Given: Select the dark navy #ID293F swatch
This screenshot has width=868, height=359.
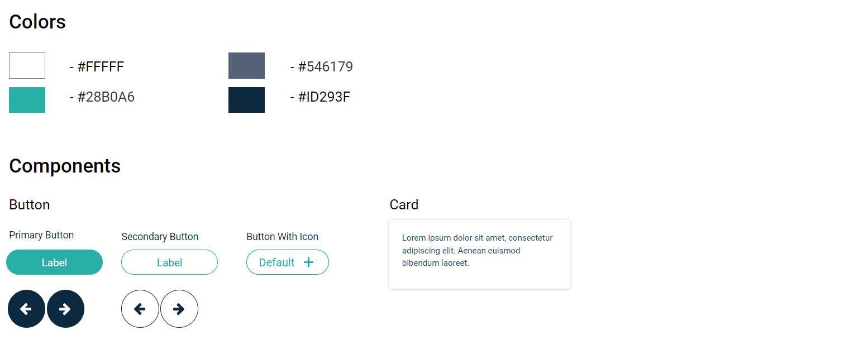Looking at the screenshot, I should (246, 100).
